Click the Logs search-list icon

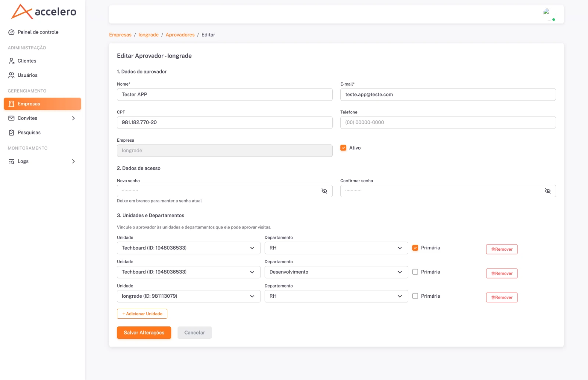[11, 162]
